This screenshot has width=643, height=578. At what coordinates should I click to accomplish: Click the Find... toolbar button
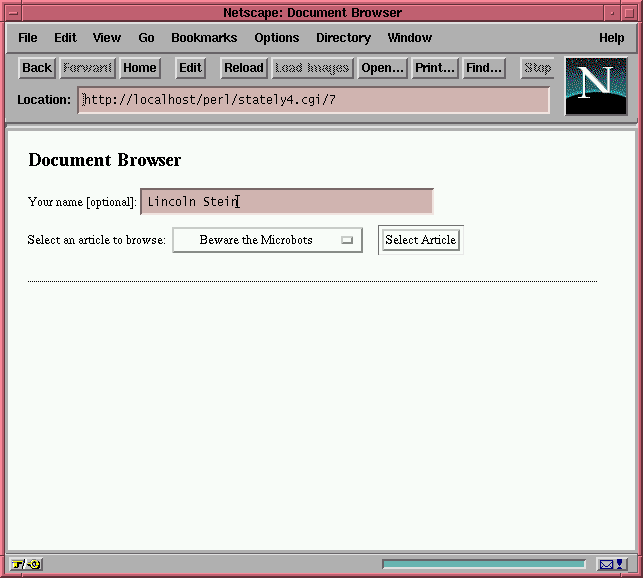pyautogui.click(x=484, y=68)
